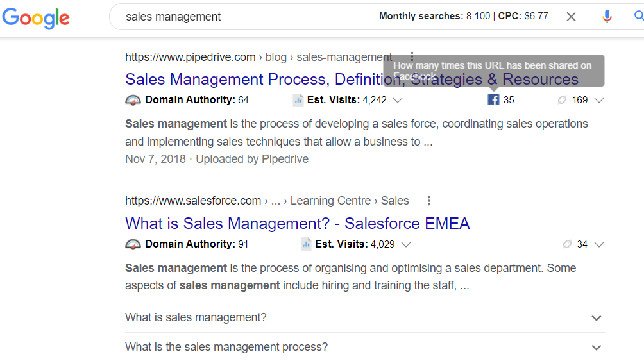Click the search magnifier icon
Image resolution: width=644 pixels, height=361 pixels.
pos(639,16)
